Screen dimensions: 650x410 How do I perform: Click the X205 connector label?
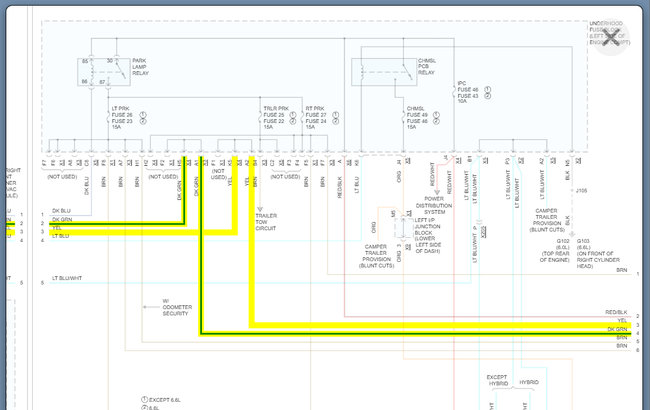pyautogui.click(x=484, y=231)
